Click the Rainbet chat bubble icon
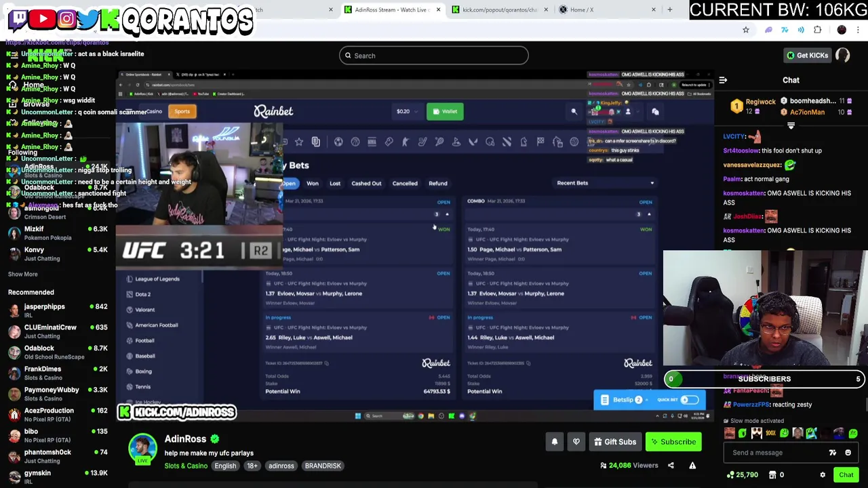 tap(655, 112)
